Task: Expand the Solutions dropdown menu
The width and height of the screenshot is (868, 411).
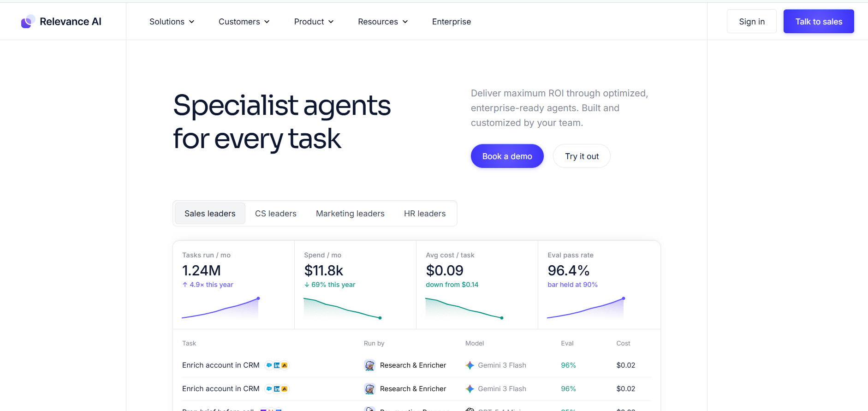Action: coord(172,22)
